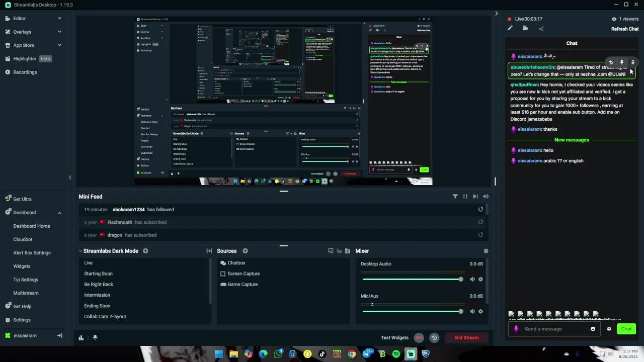Screen dimensions: 644x362
Task: Expand the Overlays section chevron
Action: pyautogui.click(x=59, y=32)
